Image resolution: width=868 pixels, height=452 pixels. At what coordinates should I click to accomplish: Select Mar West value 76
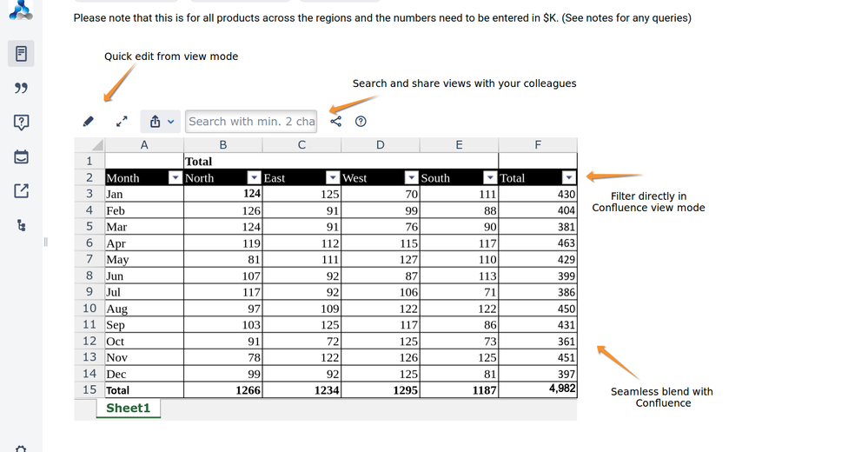tap(381, 227)
